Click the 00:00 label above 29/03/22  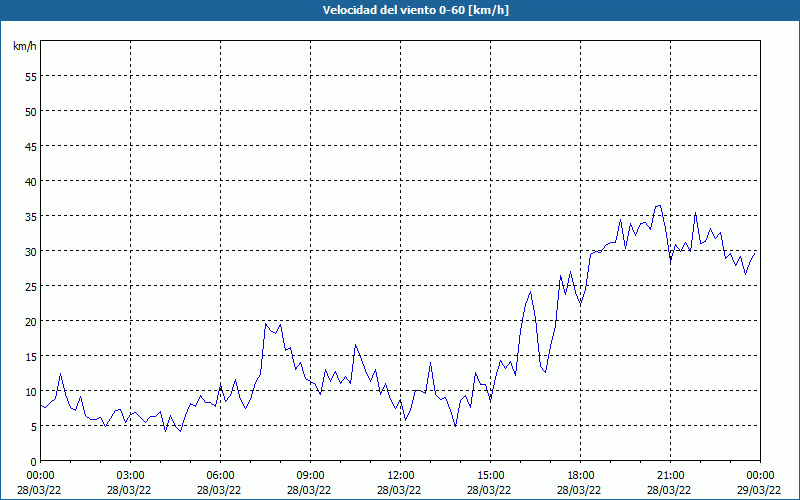(761, 476)
